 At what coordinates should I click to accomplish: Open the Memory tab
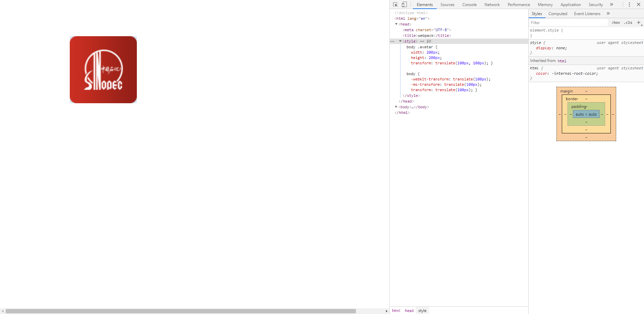pos(545,5)
